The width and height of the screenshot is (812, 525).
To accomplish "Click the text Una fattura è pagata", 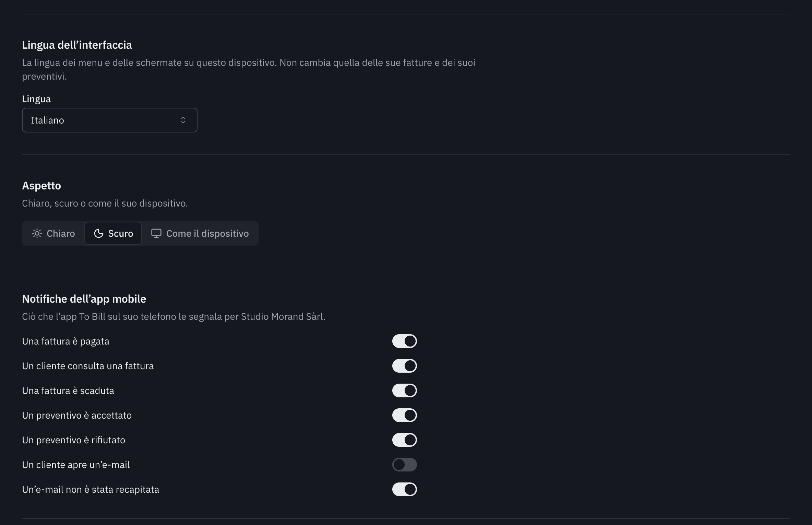I will 66,341.
